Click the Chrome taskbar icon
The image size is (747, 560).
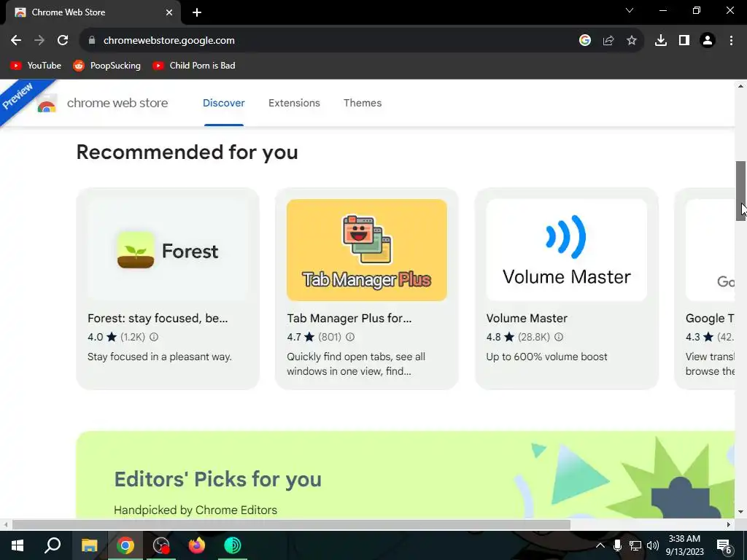(125, 545)
